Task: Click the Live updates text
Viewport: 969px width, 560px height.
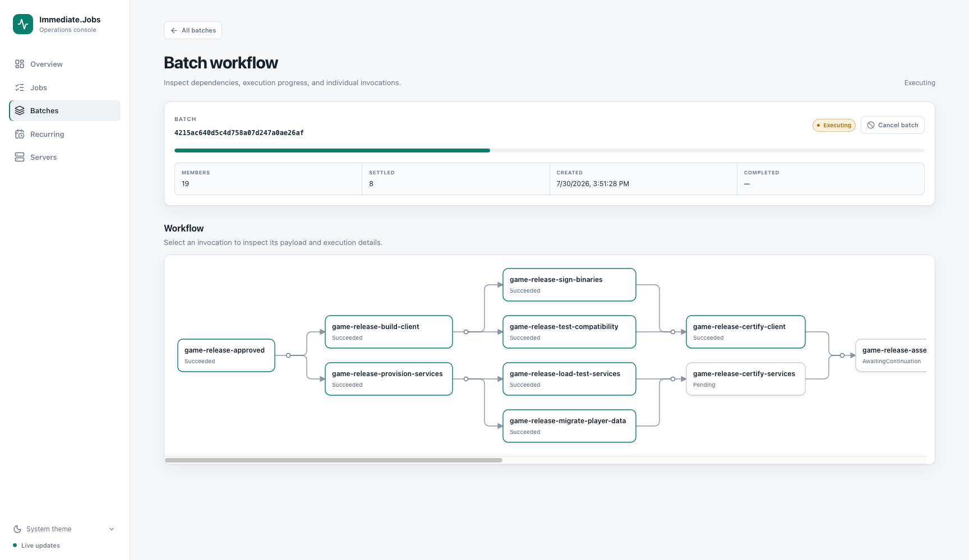Action: pos(40,545)
